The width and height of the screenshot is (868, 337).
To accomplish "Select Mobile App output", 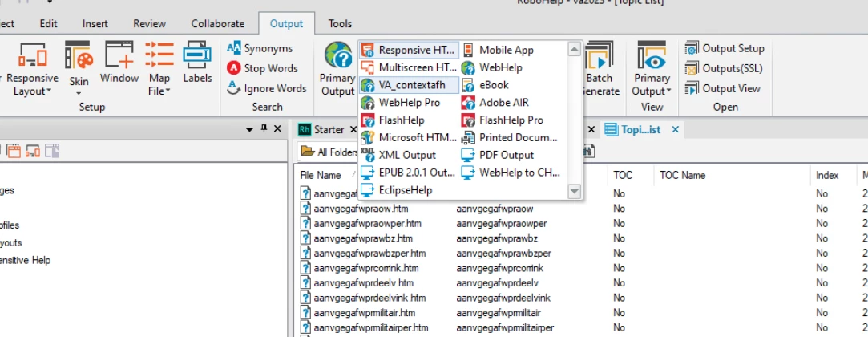I will (512, 50).
